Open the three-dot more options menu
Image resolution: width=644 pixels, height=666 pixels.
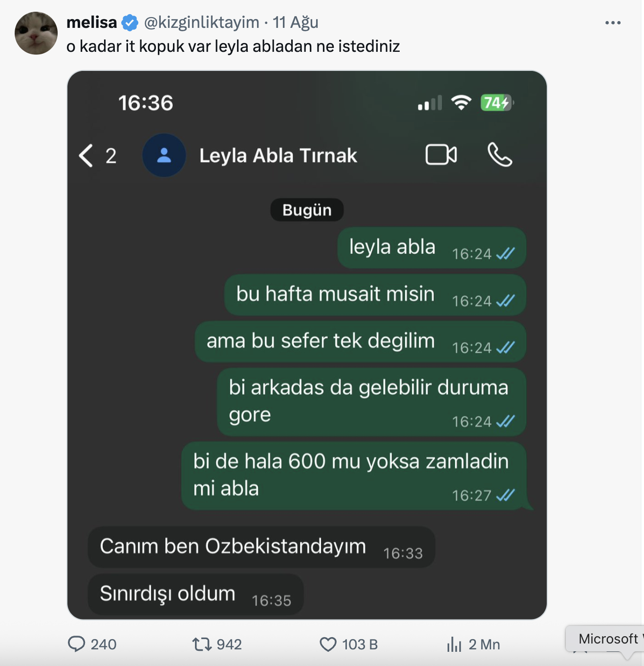(x=613, y=22)
